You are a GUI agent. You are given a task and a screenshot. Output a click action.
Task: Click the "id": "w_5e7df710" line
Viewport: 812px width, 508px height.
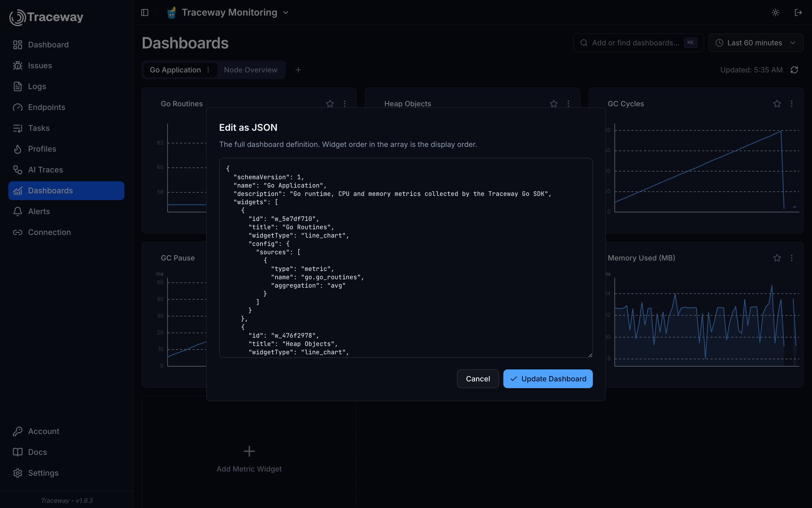pyautogui.click(x=284, y=219)
